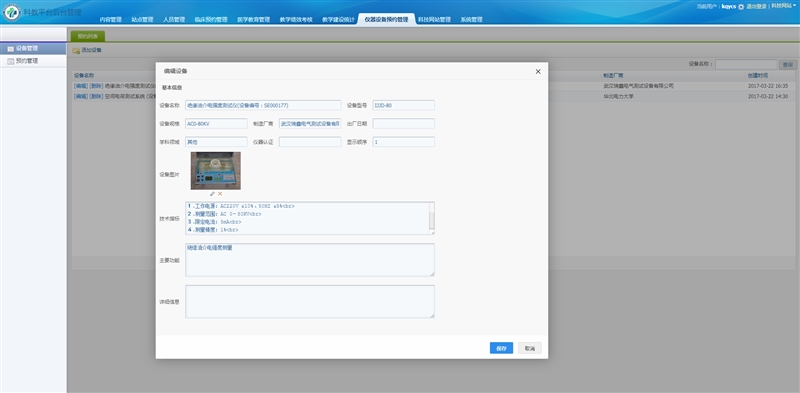Click the empty 出厂日期 date field
Viewport: 800px width, 393px height.
[404, 124]
